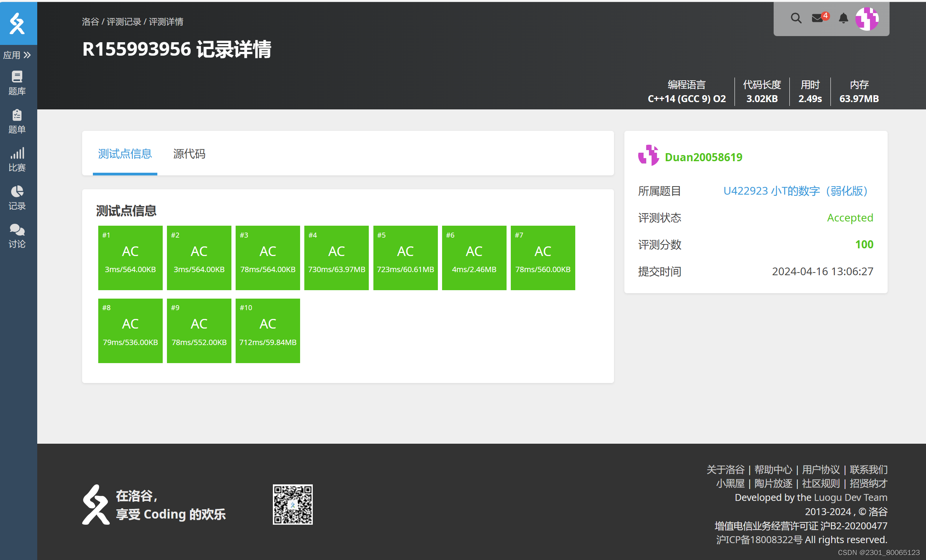Click the 沪ICP备18008322号 link
The height and width of the screenshot is (560, 926).
pyautogui.click(x=759, y=540)
